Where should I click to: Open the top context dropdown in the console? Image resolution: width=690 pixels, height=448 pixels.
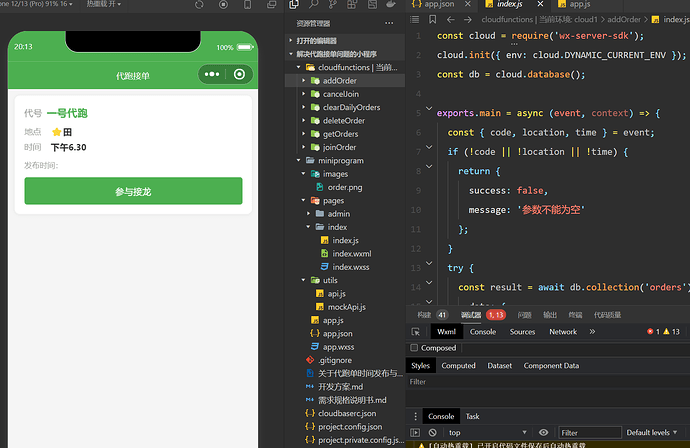(488, 433)
